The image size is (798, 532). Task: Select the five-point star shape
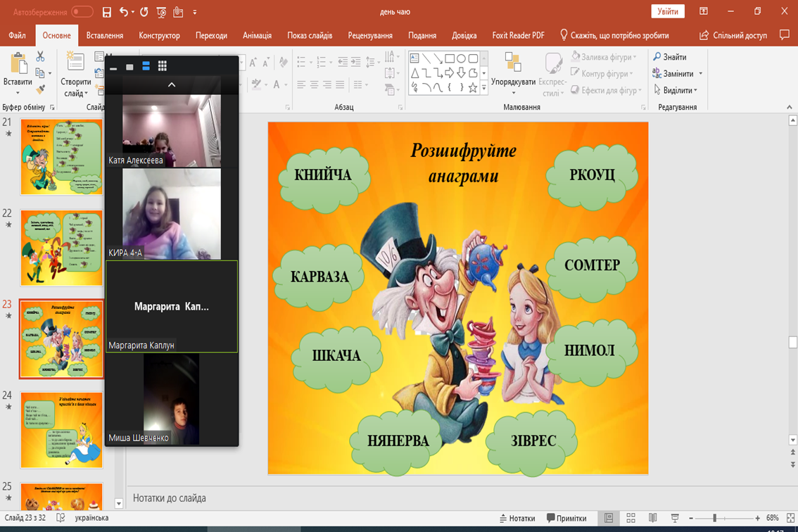point(473,87)
